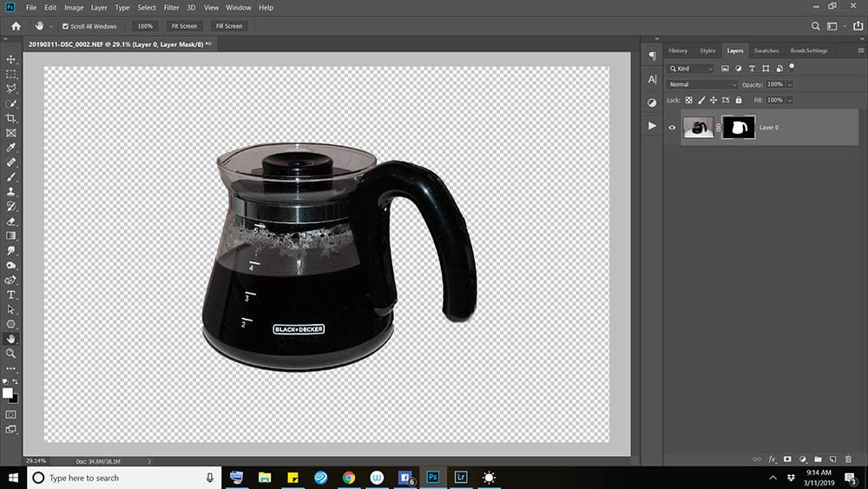Image resolution: width=868 pixels, height=489 pixels.
Task: Add layer mask from Layers panel bottom
Action: (787, 459)
